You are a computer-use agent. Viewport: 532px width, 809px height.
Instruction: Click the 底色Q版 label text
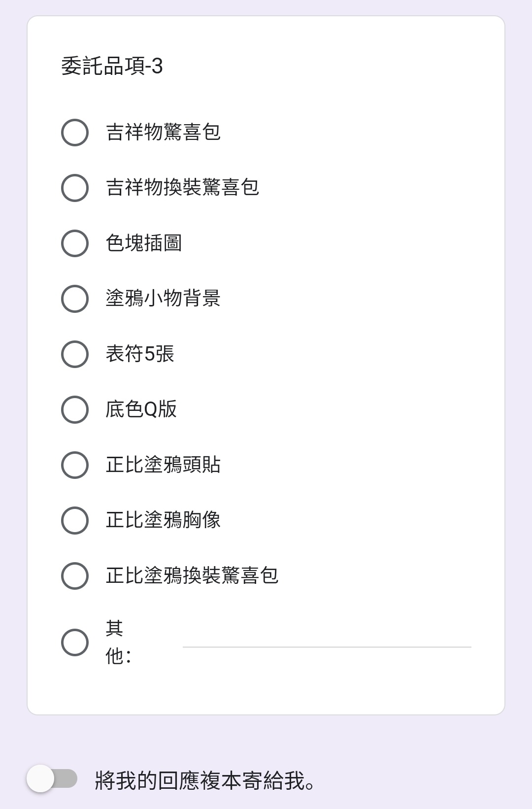click(141, 409)
